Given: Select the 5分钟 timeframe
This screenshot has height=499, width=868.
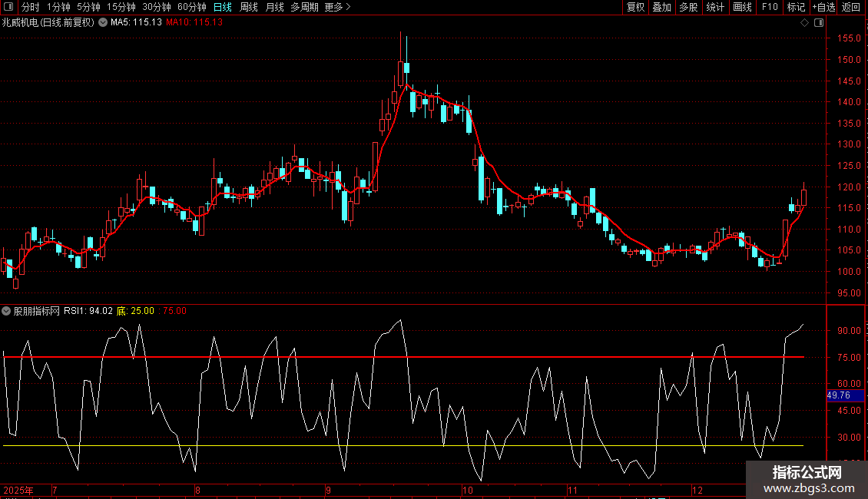Looking at the screenshot, I should click(88, 7).
